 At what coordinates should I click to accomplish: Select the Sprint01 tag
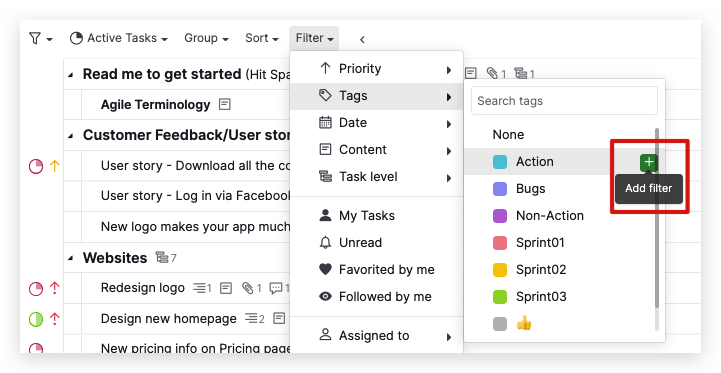pos(540,243)
